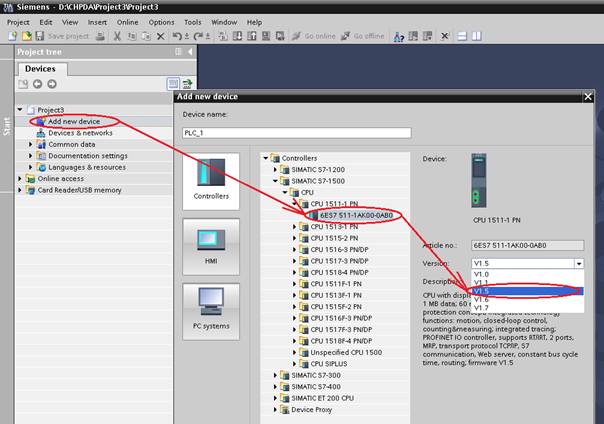Select Add new device in project tree
The height and width of the screenshot is (424, 604).
tap(75, 121)
